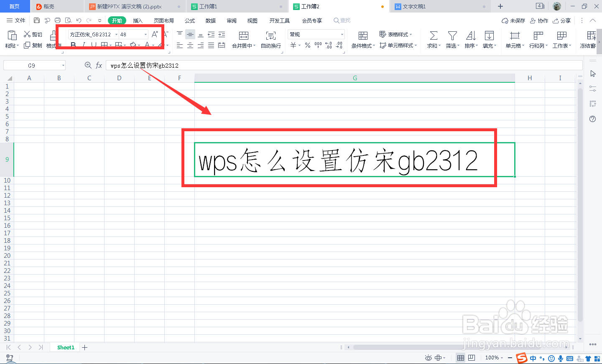Open 表格样式 table style dropdown
The width and height of the screenshot is (602, 364).
pos(395,34)
